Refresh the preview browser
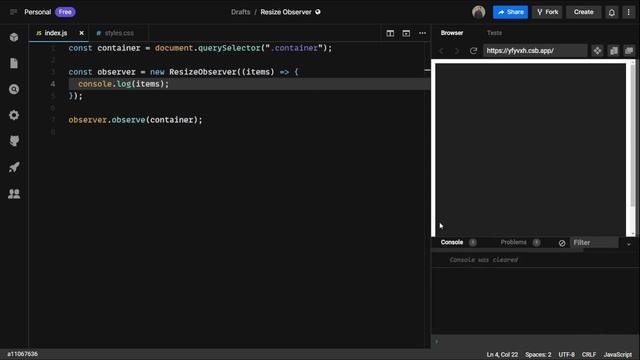640x360 pixels. (473, 51)
